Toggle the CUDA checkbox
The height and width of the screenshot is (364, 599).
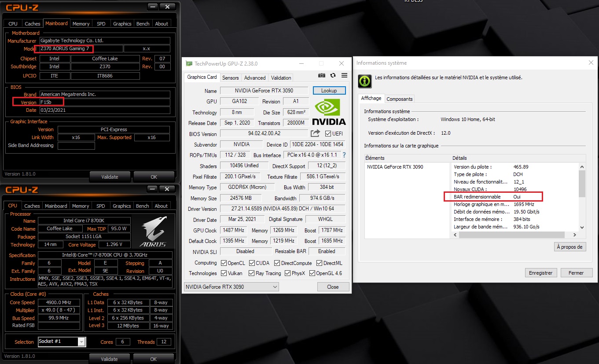pyautogui.click(x=252, y=263)
